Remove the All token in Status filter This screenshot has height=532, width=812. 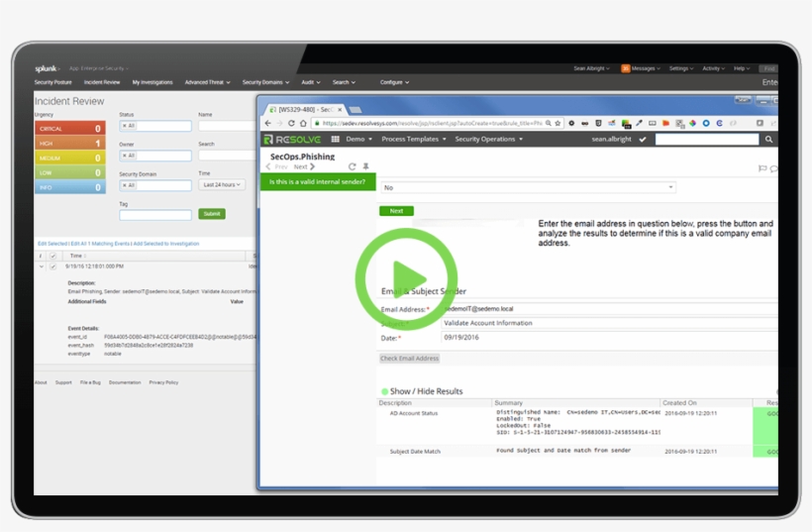point(125,126)
